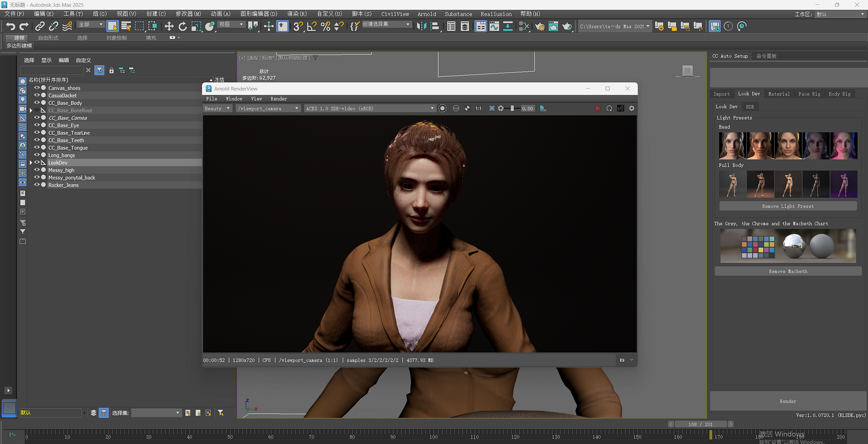Open the ACES 1.0 SDR-video color dropdown
This screenshot has width=868, height=444.
click(370, 108)
